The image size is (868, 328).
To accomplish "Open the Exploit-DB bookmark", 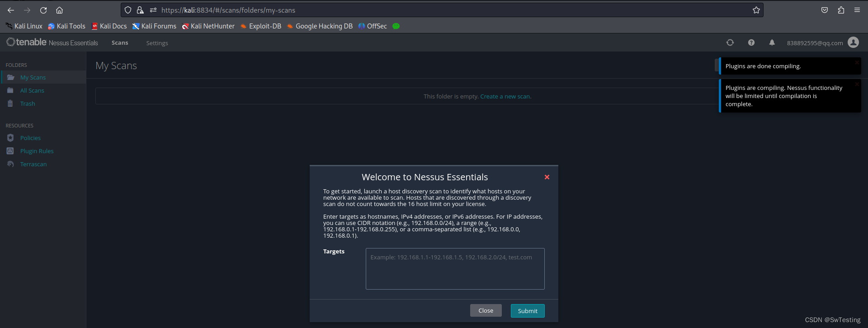I will pos(261,26).
